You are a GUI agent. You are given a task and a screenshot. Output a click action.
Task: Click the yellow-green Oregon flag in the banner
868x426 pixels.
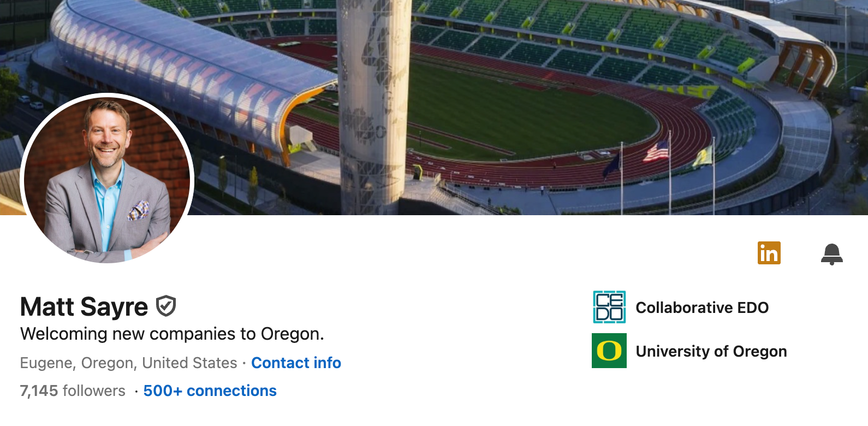pos(703,156)
